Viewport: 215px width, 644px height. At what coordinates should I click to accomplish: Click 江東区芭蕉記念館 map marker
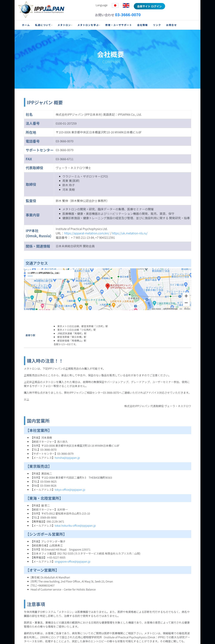154,303
